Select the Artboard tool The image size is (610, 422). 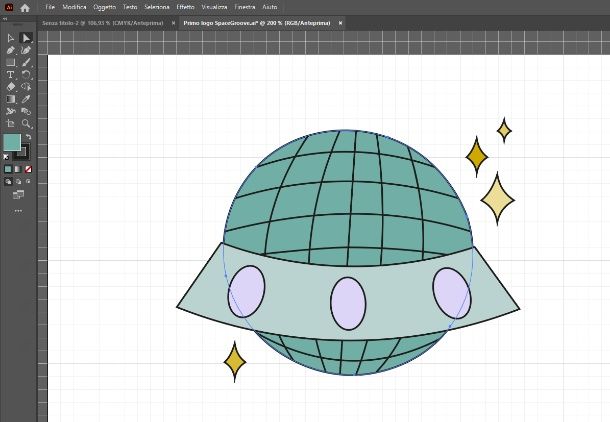(x=11, y=124)
